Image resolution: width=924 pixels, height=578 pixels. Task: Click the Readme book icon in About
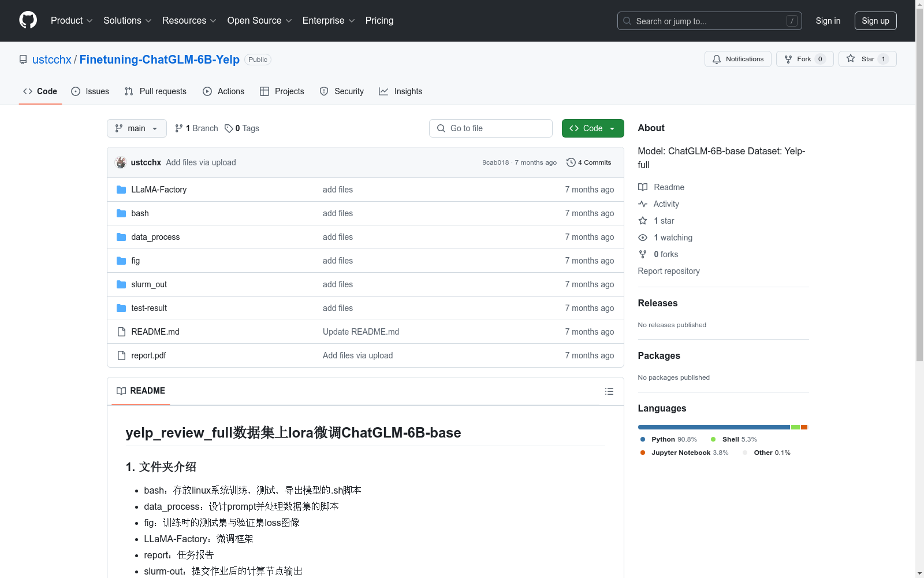pyautogui.click(x=643, y=187)
